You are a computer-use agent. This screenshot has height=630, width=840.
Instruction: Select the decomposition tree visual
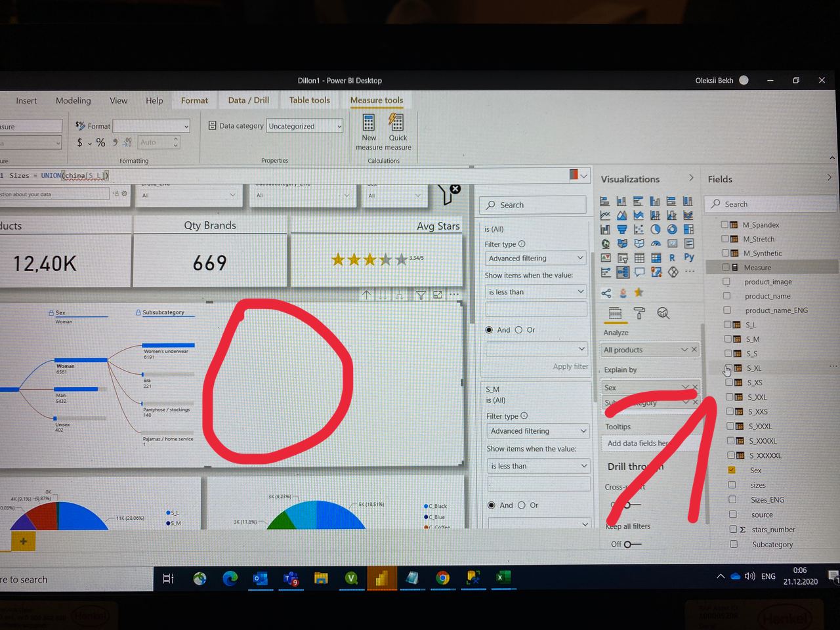tap(622, 272)
